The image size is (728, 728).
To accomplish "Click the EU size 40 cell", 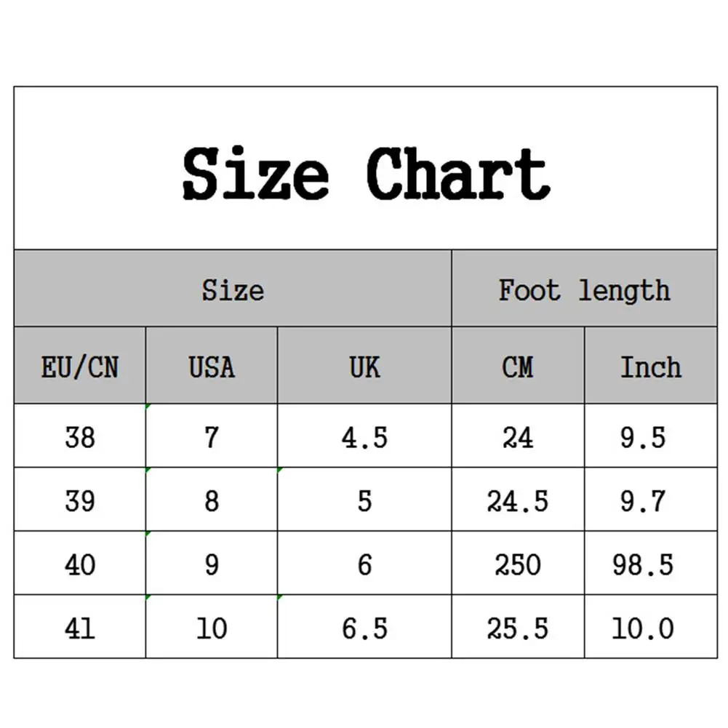I will 80,564.
